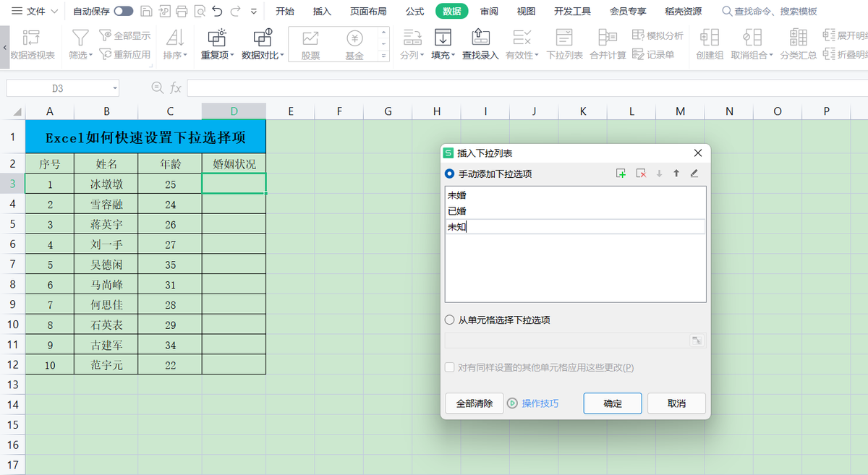
Task: Open the 页面布局 tab
Action: (x=368, y=12)
